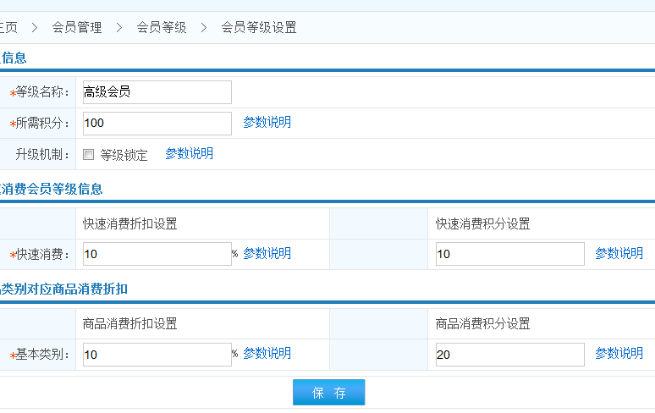This screenshot has height=413, width=655.
Task: View 参数说明 for 快速消费 discount
Action: tap(267, 254)
